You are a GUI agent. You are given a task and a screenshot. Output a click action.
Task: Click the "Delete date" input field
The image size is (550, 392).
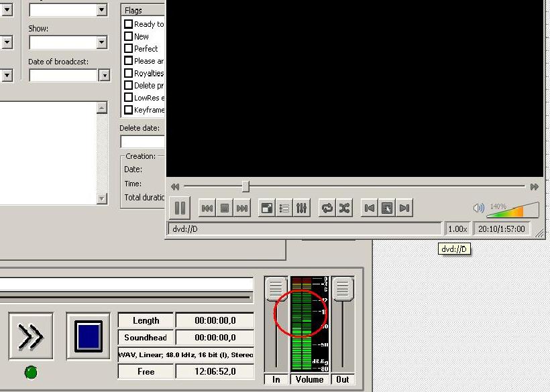click(x=143, y=142)
